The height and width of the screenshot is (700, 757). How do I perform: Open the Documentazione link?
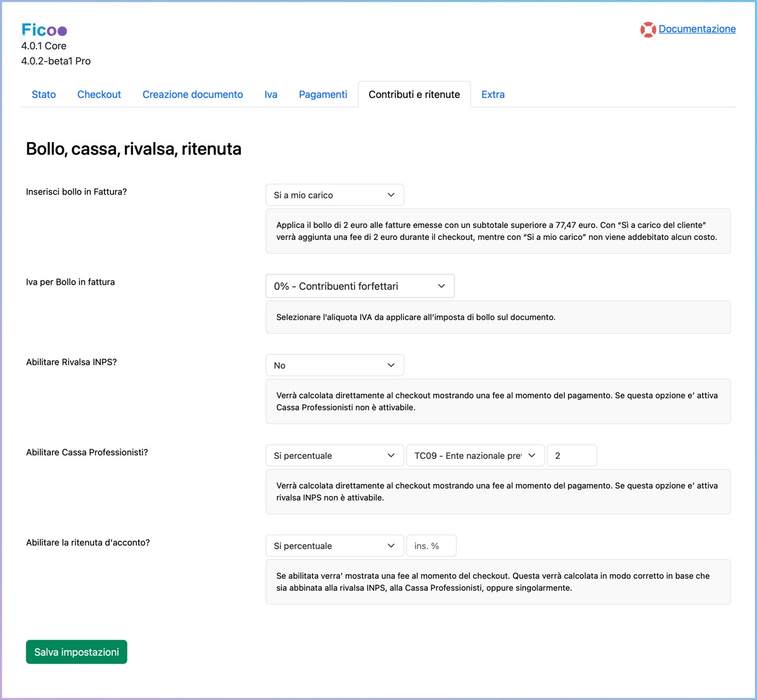(x=697, y=29)
